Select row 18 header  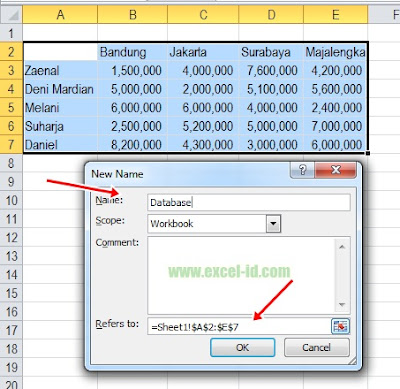[x=11, y=349]
